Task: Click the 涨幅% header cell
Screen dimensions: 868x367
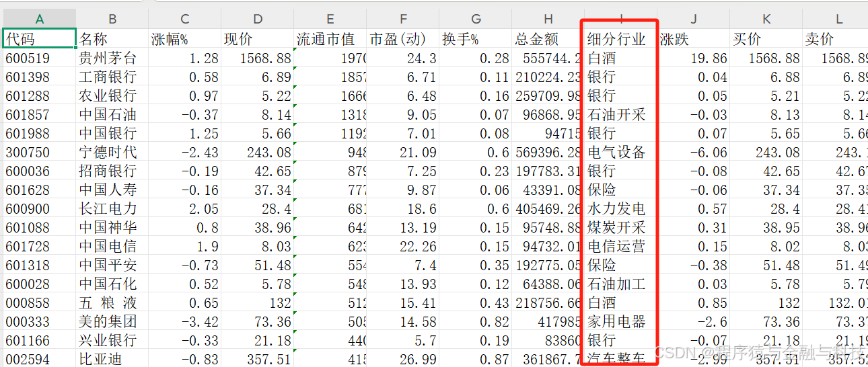Action: [185, 39]
